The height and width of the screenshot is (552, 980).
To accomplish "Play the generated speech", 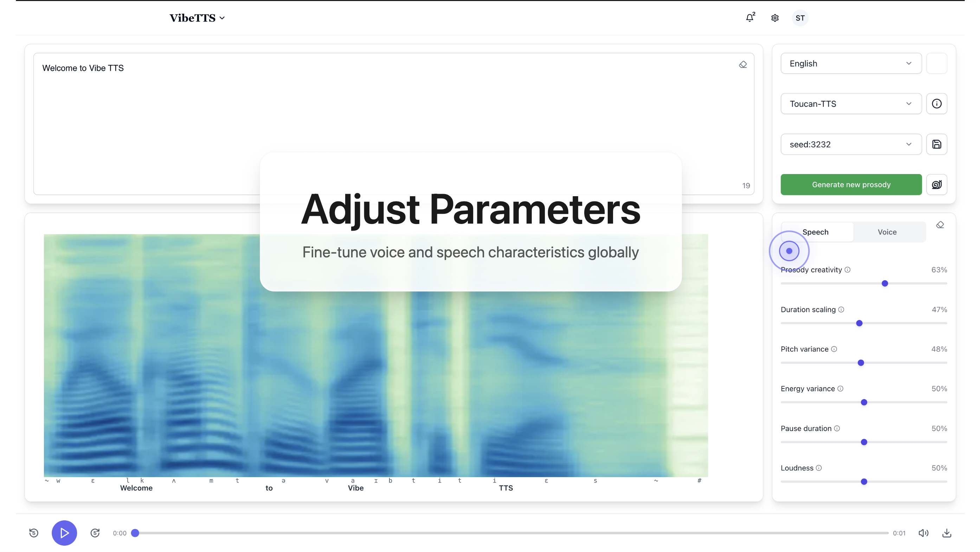I will (64, 533).
